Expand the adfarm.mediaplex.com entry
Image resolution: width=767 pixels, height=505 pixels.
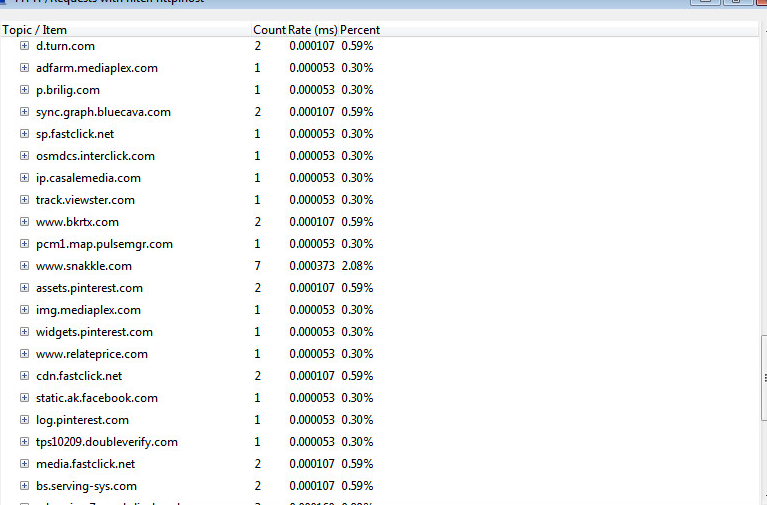point(25,68)
